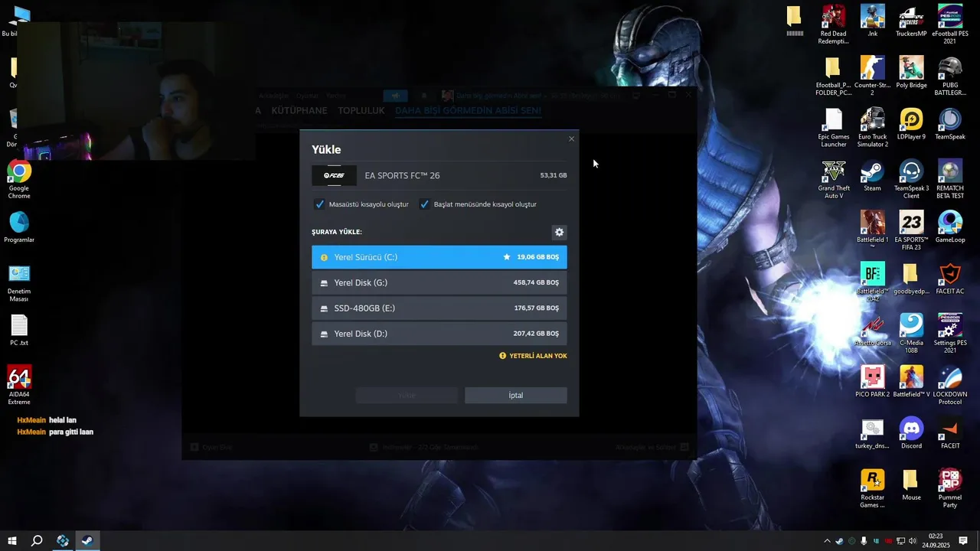980x551 pixels.
Task: Open storage settings gear in install dialog
Action: click(559, 232)
